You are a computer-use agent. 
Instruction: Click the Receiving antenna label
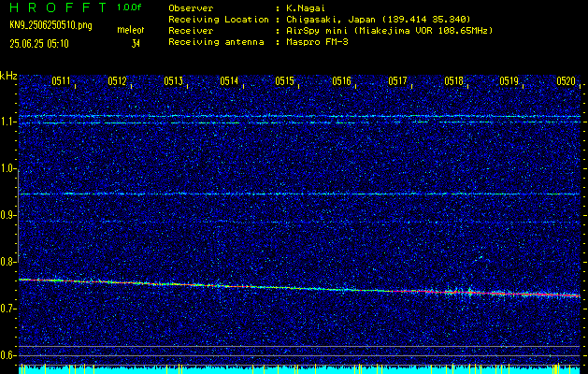tap(216, 42)
